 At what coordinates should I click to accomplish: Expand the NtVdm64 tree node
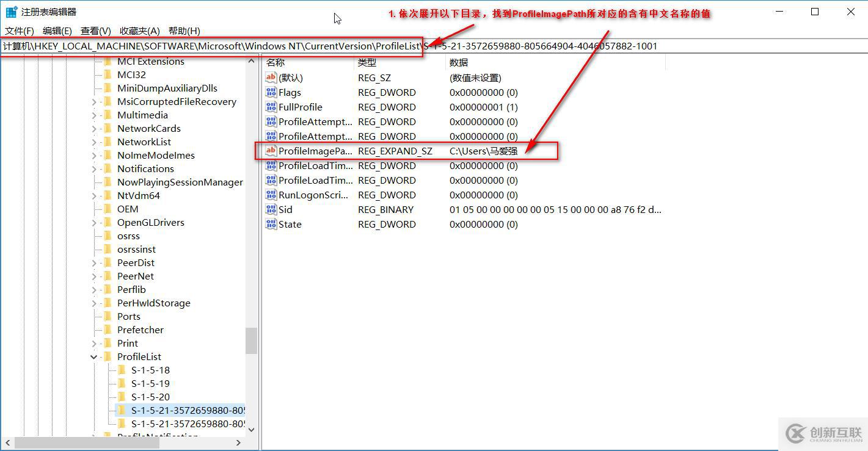tap(93, 195)
